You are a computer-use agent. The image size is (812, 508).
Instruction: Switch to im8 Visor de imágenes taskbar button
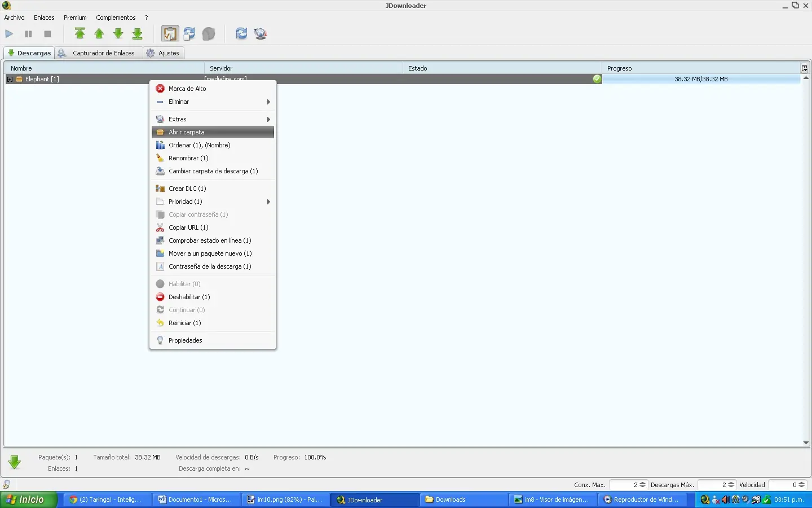[x=553, y=500]
